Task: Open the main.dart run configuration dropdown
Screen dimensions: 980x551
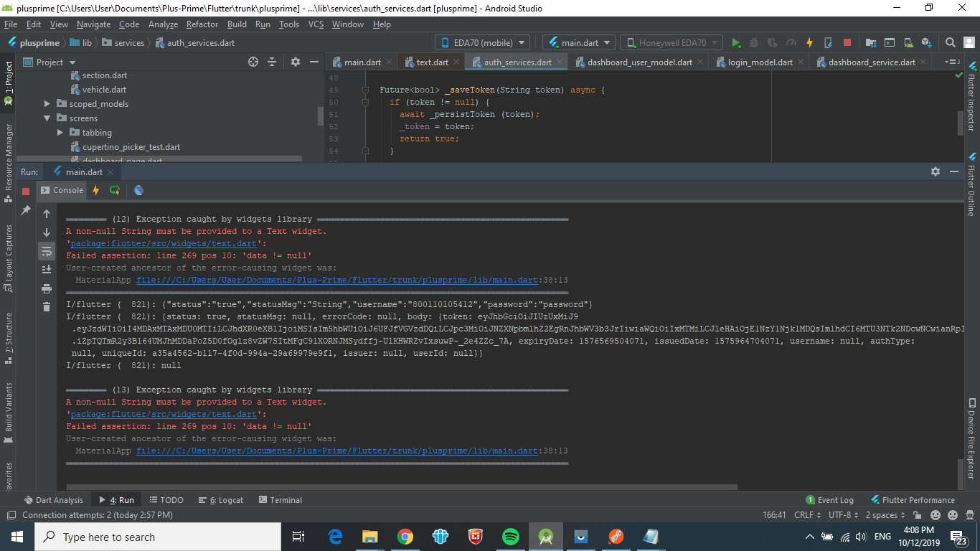Action: pyautogui.click(x=579, y=42)
